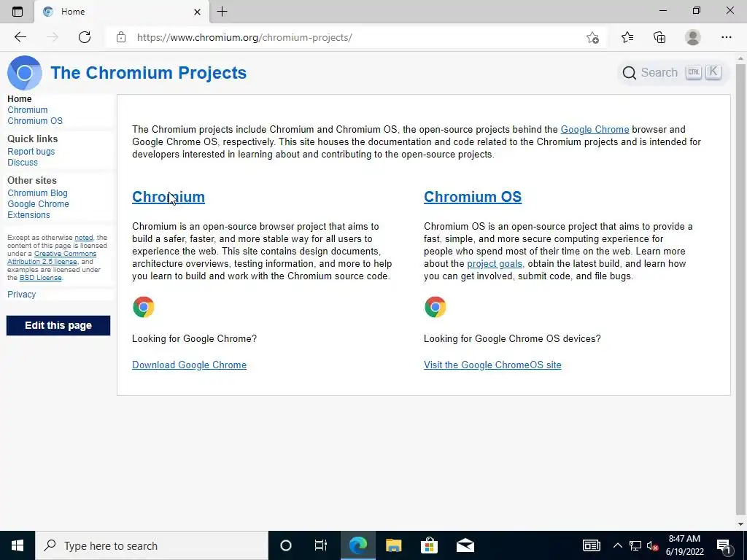Open the tab actions menu icon
The width and height of the screenshot is (747, 560).
[x=18, y=12]
